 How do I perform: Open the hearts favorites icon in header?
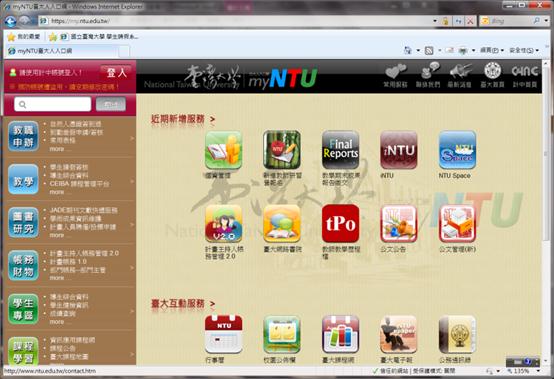point(395,75)
